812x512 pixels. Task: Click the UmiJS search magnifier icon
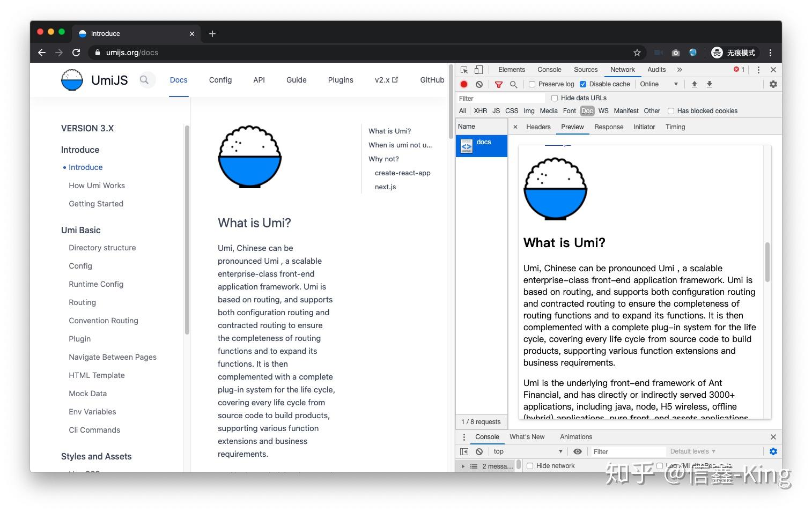tap(144, 80)
